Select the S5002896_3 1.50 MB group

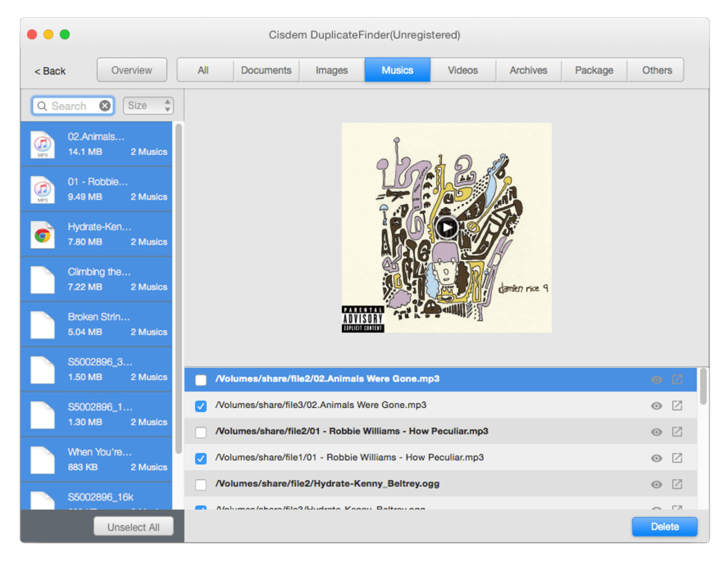point(96,369)
